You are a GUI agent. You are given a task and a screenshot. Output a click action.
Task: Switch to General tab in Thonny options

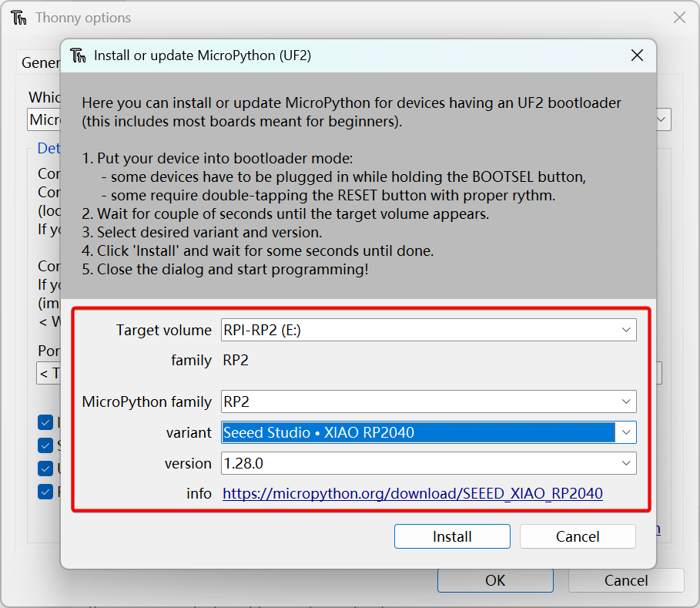point(40,62)
